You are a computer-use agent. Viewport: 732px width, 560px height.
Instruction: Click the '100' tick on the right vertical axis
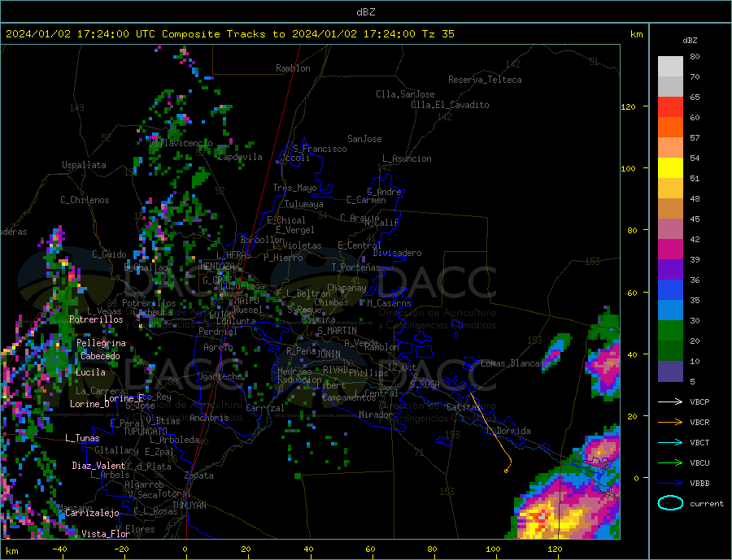pyautogui.click(x=629, y=168)
